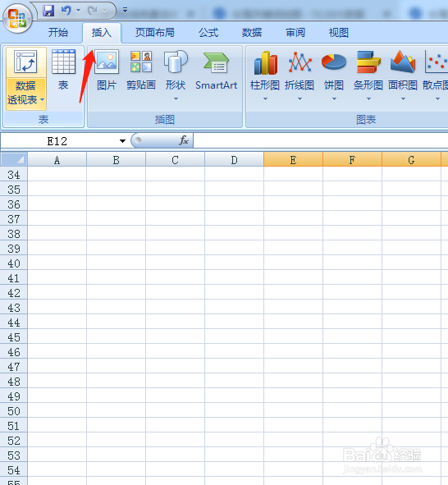The image size is (448, 485).
Task: Expand the 数据透视表 dropdown arrow
Action: click(43, 99)
